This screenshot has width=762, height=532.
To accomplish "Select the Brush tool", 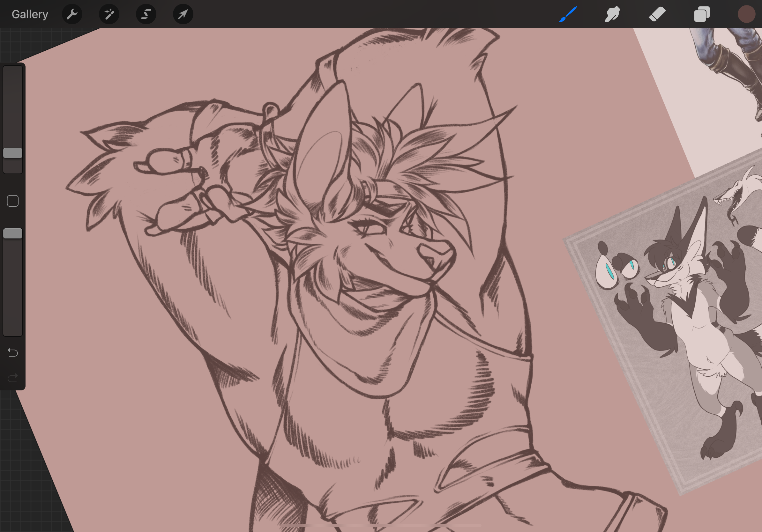I will [x=568, y=14].
